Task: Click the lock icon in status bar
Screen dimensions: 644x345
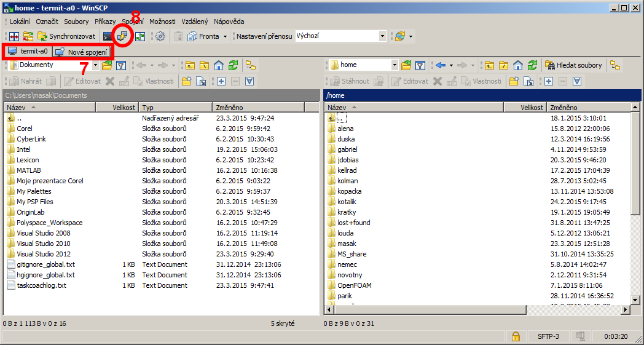Action: [x=516, y=336]
